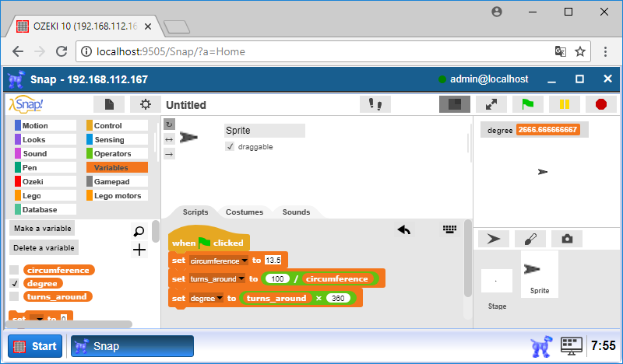Stop all scripts with red stop button
This screenshot has height=364, width=623.
[601, 104]
